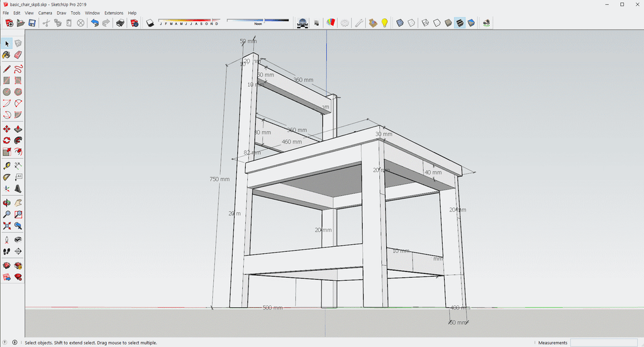The height and width of the screenshot is (347, 644).
Task: Pick the Circle tool
Action: (x=6, y=92)
